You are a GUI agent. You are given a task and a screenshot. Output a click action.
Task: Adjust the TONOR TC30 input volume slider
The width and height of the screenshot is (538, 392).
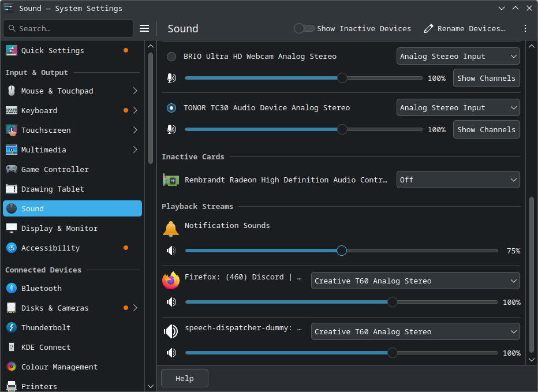tap(304, 129)
